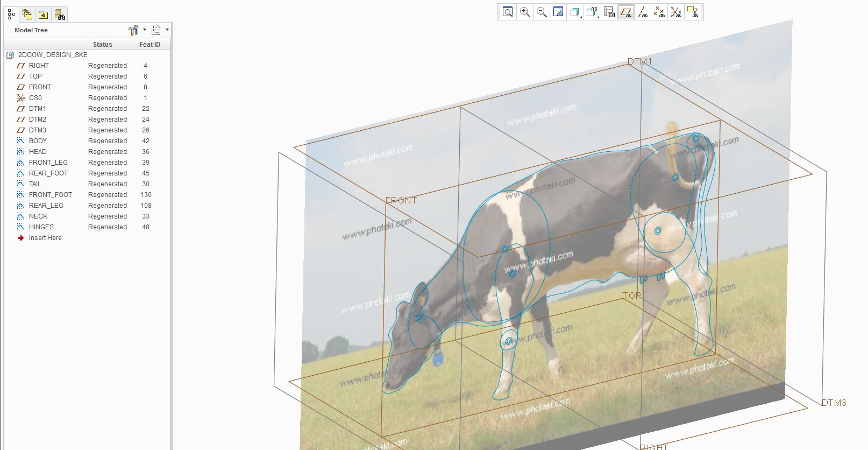
Task: Select the FRONT_FOOT sketch feature
Action: click(x=51, y=195)
